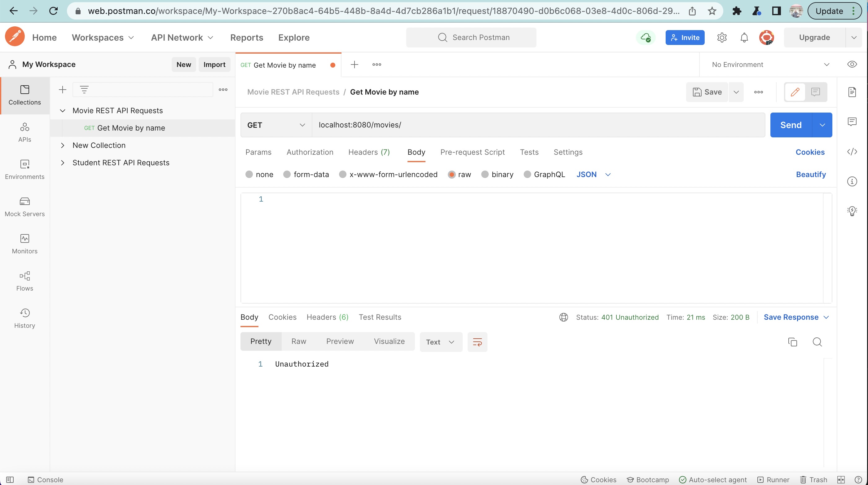The image size is (868, 485).
Task: Open the Environments sidebar panel
Action: click(24, 170)
